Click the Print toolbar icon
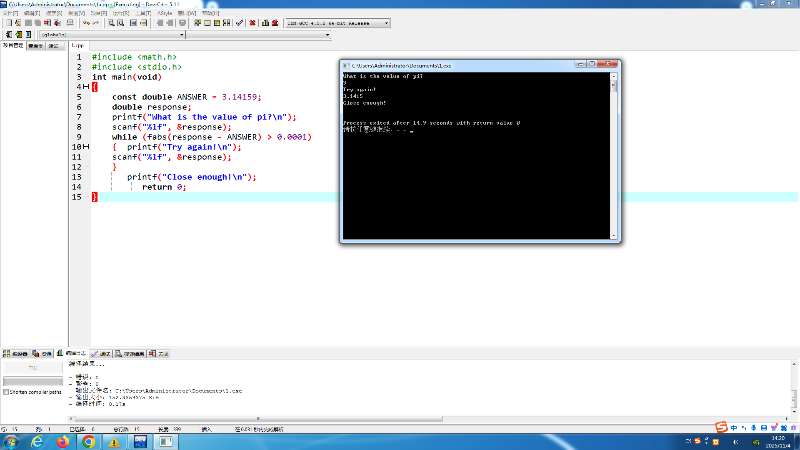The image size is (800, 450). (70, 23)
